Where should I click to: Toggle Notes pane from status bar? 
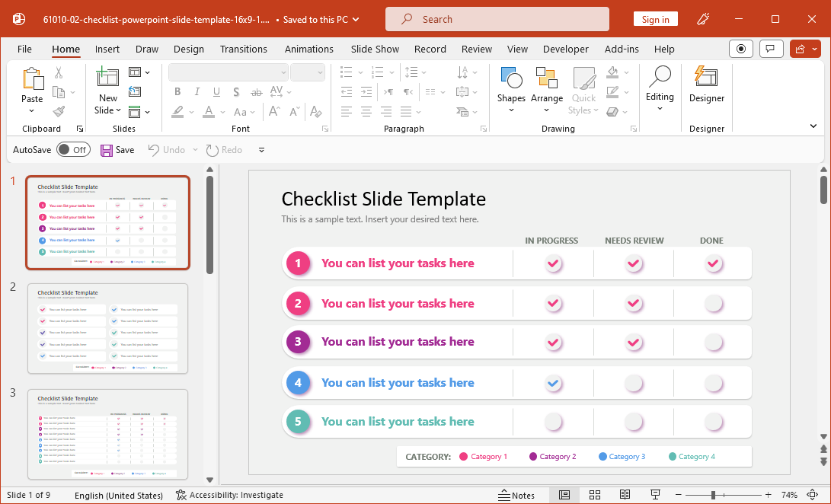[x=516, y=495]
